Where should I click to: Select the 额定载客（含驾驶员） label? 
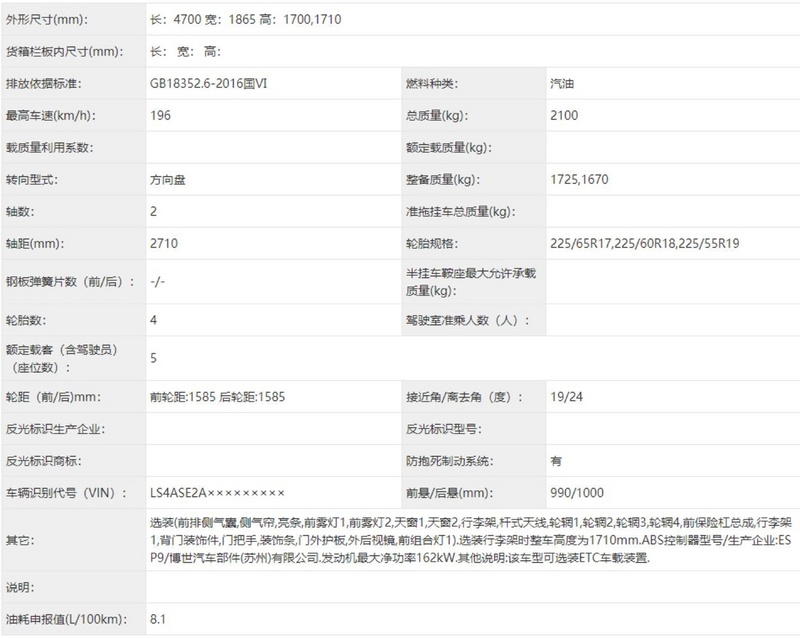(x=62, y=358)
